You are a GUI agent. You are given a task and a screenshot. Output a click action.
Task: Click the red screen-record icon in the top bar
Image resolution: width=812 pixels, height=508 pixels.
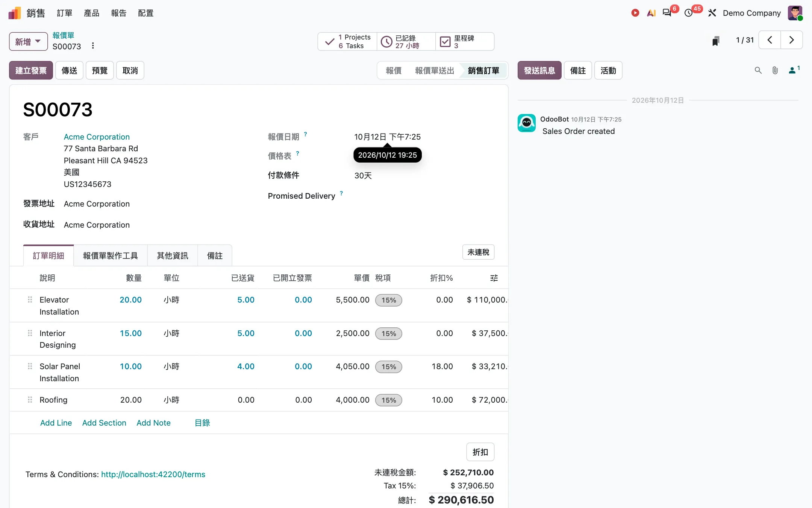[x=635, y=13]
